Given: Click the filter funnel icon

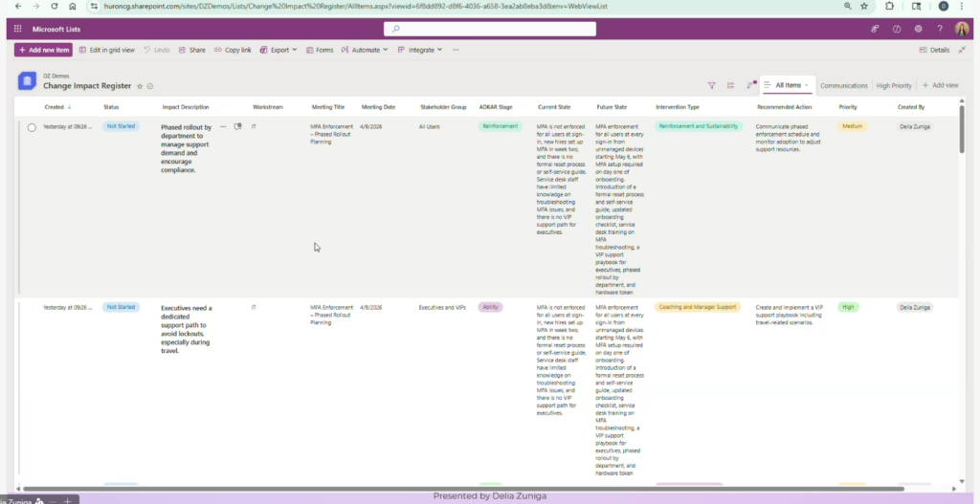Looking at the screenshot, I should pos(711,85).
